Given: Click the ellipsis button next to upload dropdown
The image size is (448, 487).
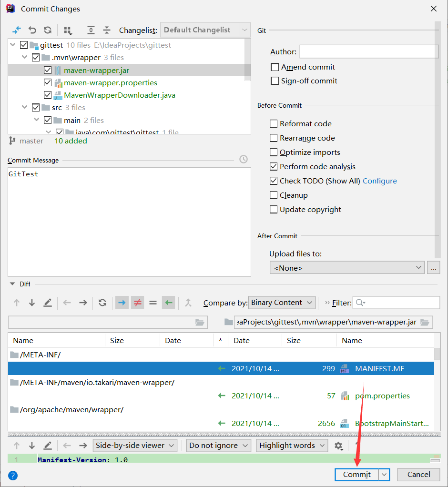Looking at the screenshot, I should pyautogui.click(x=434, y=268).
